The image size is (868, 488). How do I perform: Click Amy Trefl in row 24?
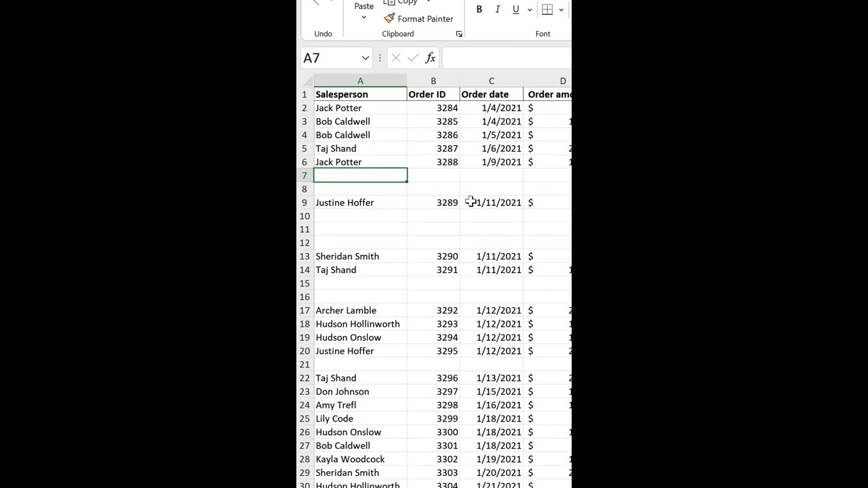pyautogui.click(x=336, y=405)
